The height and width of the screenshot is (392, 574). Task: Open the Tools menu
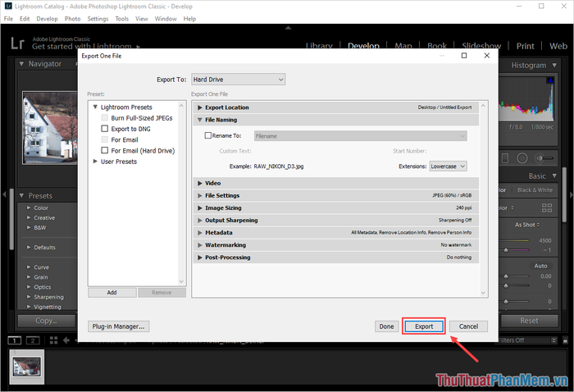coord(122,19)
